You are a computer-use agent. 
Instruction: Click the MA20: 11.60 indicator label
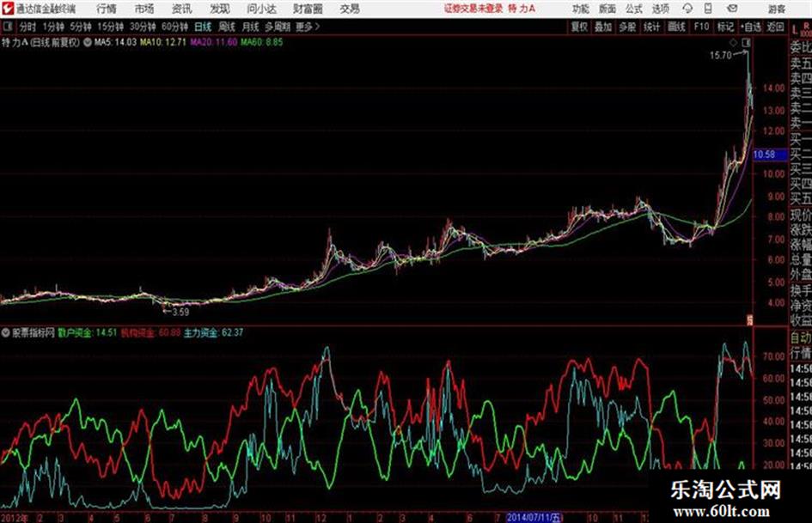(213, 42)
